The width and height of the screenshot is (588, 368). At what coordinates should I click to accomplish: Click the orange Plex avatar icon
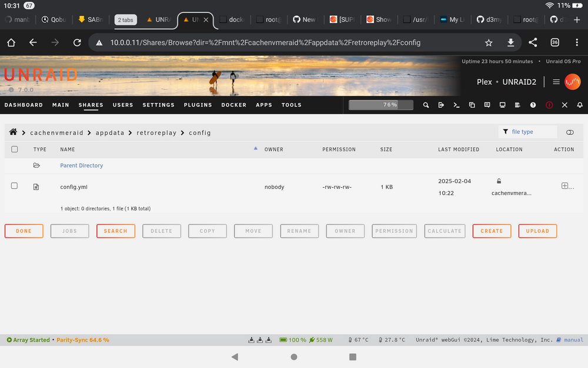coord(573,82)
